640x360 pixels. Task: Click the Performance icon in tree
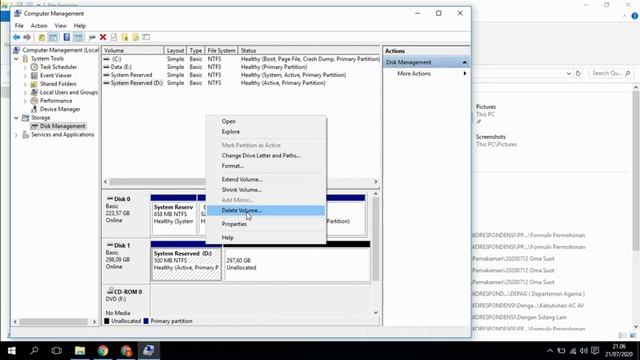34,101
